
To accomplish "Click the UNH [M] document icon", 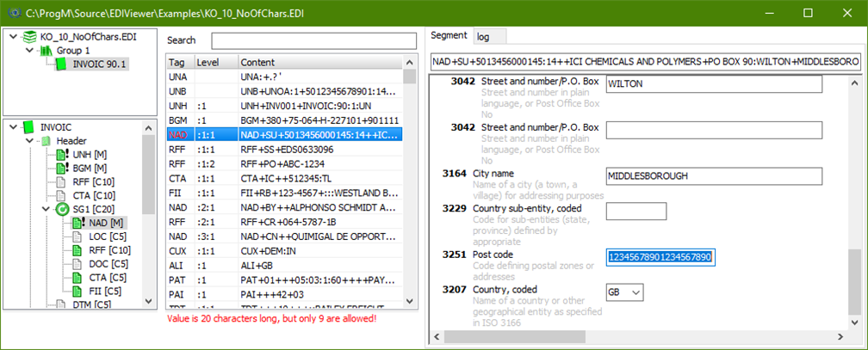I will tap(63, 155).
